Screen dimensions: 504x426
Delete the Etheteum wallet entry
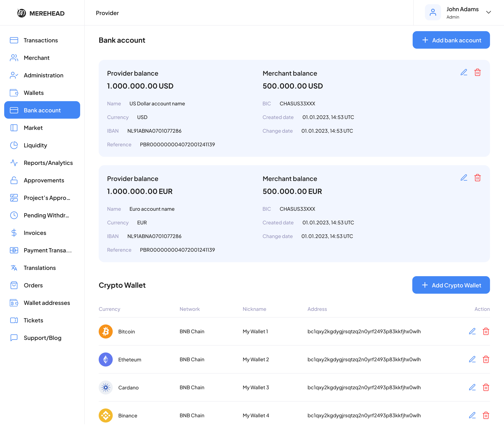486,359
